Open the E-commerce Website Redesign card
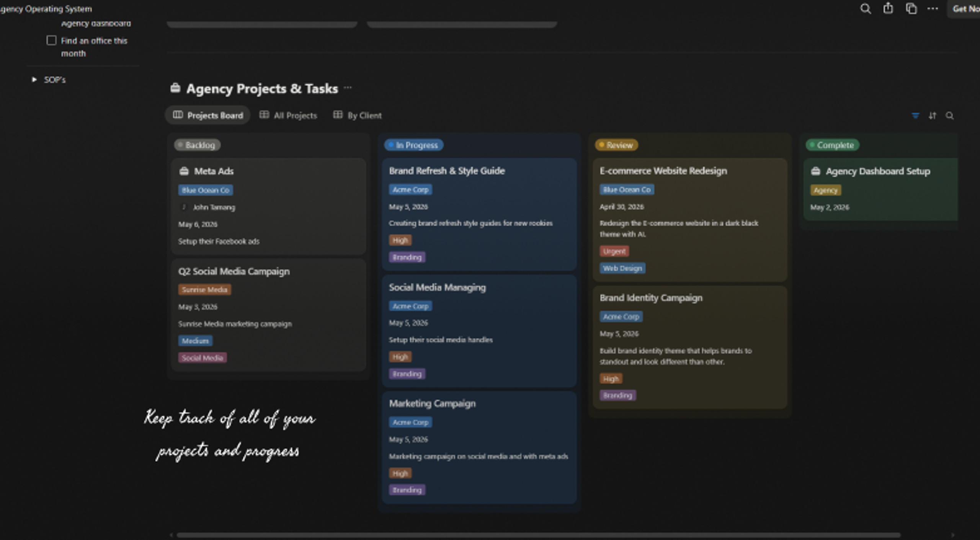 [690, 220]
